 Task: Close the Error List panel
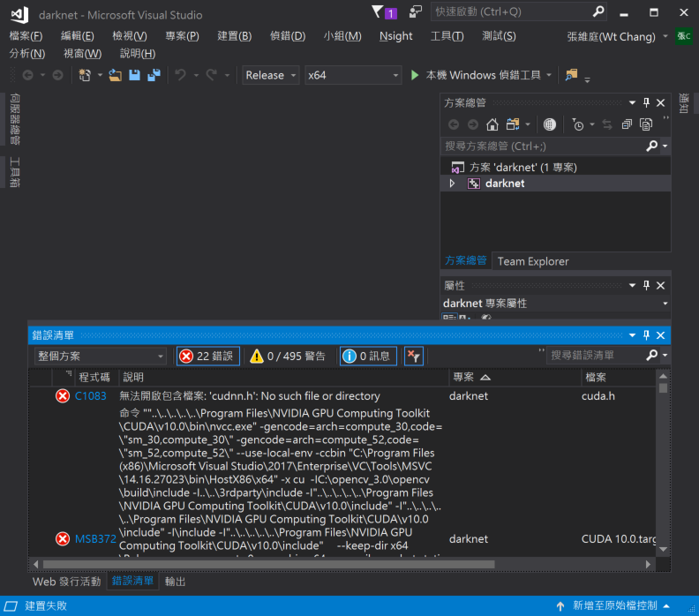(661, 335)
